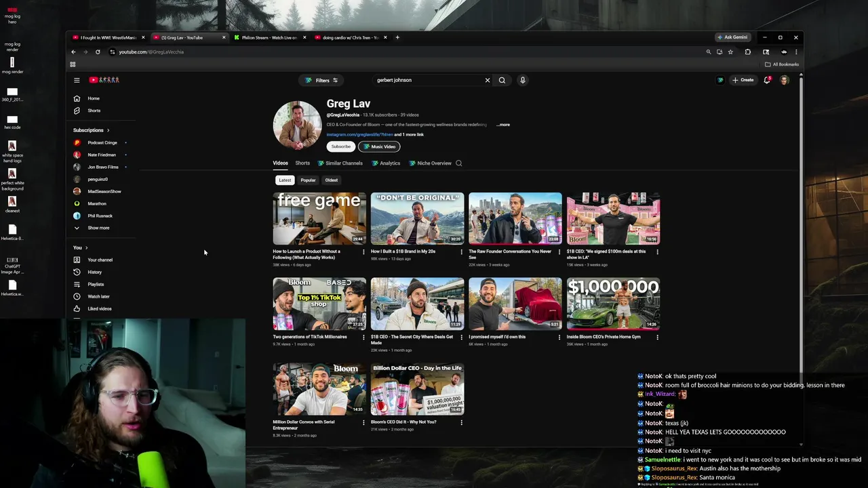Open the Similar Channels tab
This screenshot has height=488, width=868.
339,163
